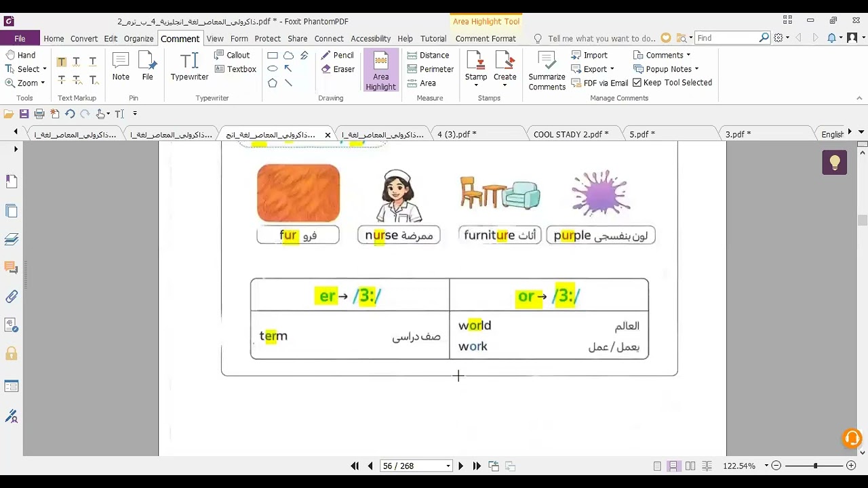Toggle Keep Tool Selected checkbox
This screenshot has width=868, height=488.
tap(672, 83)
